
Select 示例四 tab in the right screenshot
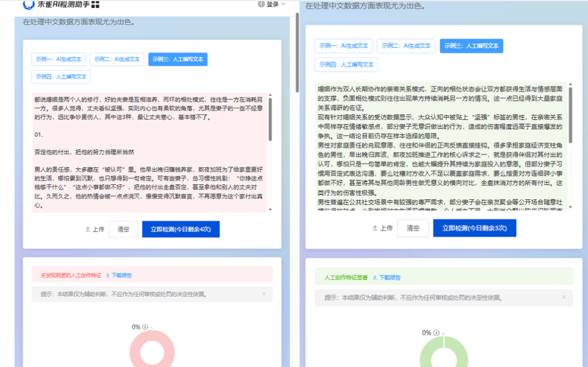tap(346, 64)
